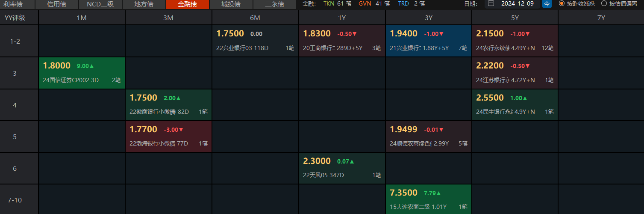This screenshot has height=214, width=644.
Task: Click the 2024-12-09 date input
Action: [x=517, y=4]
